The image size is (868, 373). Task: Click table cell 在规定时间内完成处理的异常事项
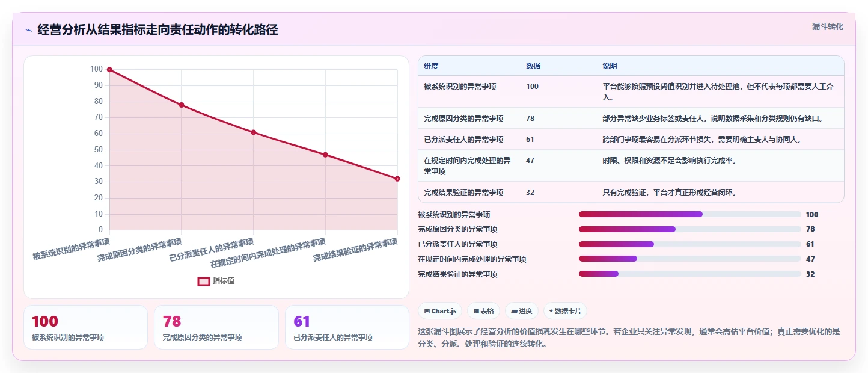tap(467, 166)
